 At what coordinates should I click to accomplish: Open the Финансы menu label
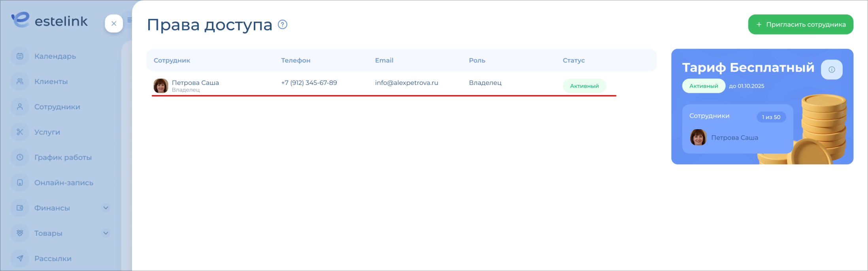tap(52, 208)
